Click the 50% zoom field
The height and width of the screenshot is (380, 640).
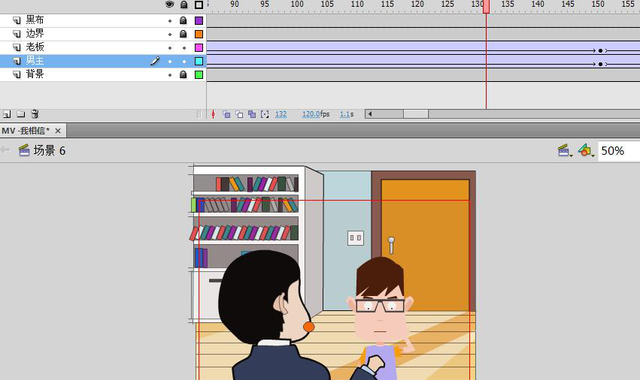[x=619, y=151]
